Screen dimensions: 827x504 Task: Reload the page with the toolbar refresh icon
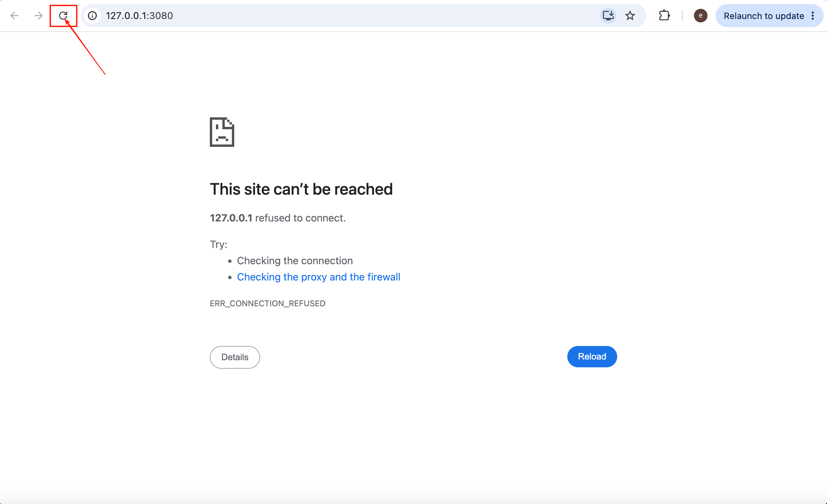pyautogui.click(x=63, y=16)
